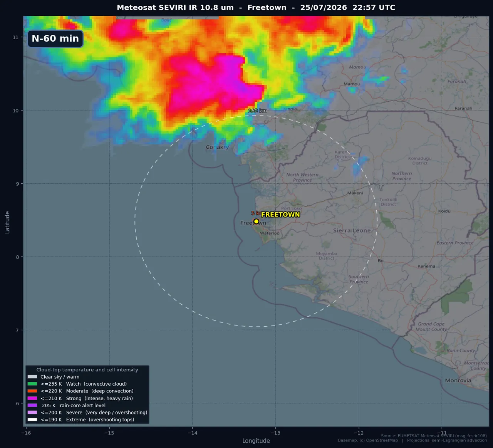Select the purple 205 K rain-core swatch

coord(32,405)
